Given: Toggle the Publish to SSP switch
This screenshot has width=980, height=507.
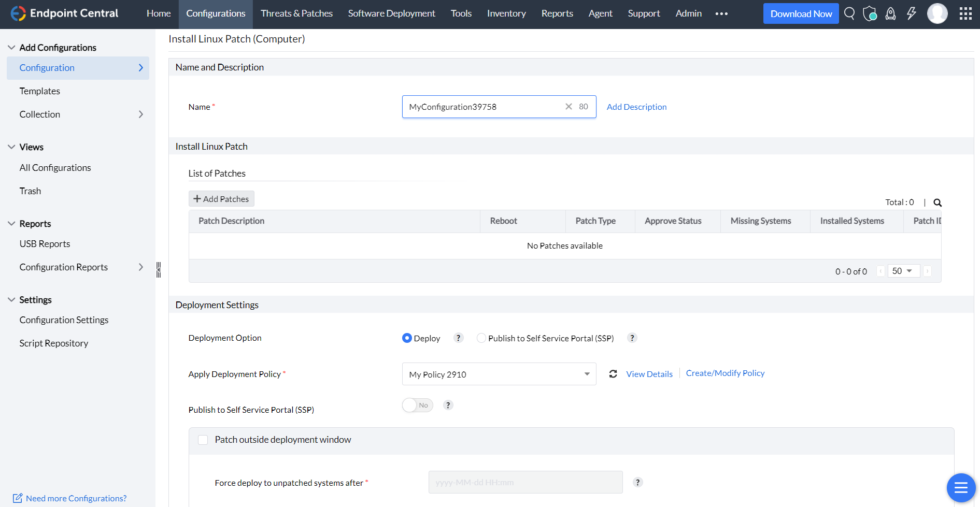Looking at the screenshot, I should (x=417, y=405).
